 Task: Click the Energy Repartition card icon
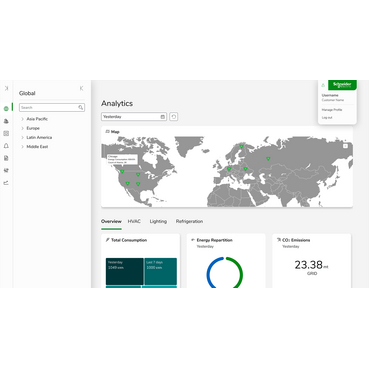(x=193, y=240)
